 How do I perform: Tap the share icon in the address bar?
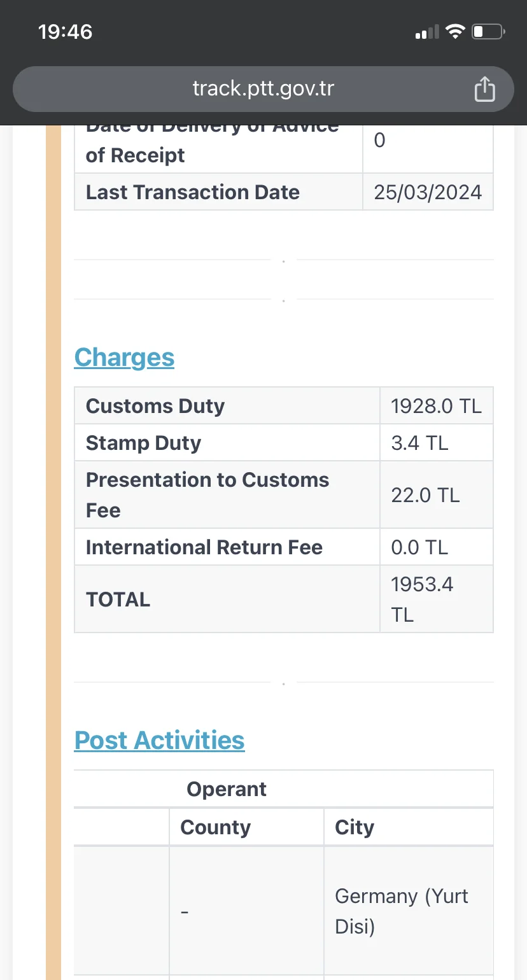point(484,89)
